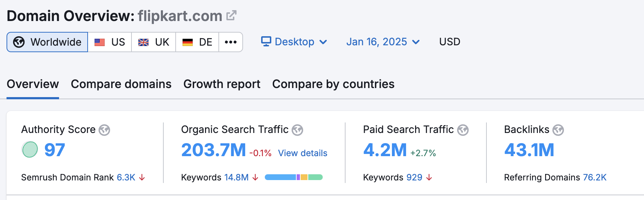This screenshot has width=644, height=200.
Task: Click the green Authority Score circle indicator
Action: 30,149
